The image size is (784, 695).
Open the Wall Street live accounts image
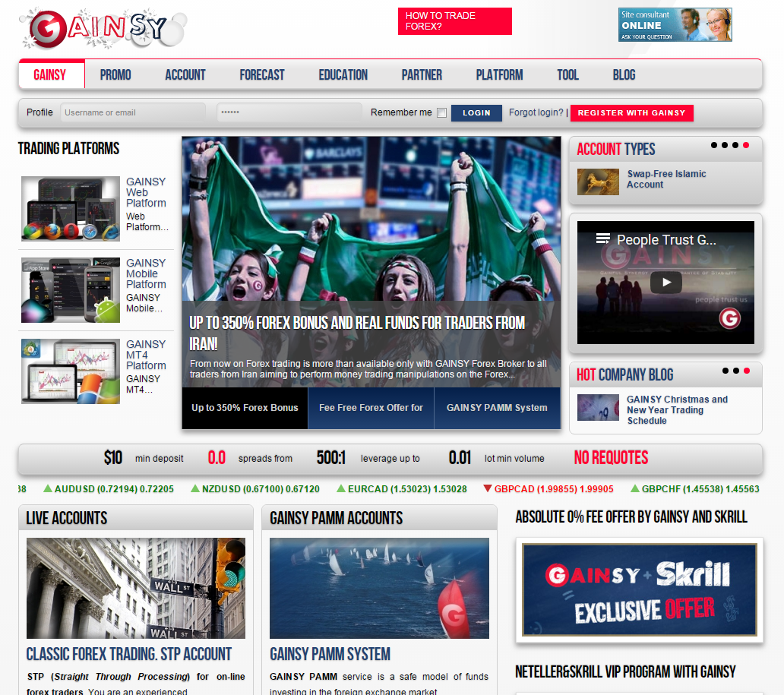coord(136,588)
